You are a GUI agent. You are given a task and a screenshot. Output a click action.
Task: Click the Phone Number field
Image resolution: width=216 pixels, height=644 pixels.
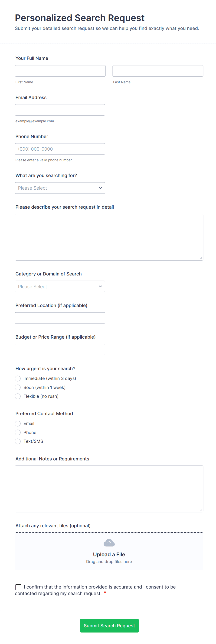60,149
